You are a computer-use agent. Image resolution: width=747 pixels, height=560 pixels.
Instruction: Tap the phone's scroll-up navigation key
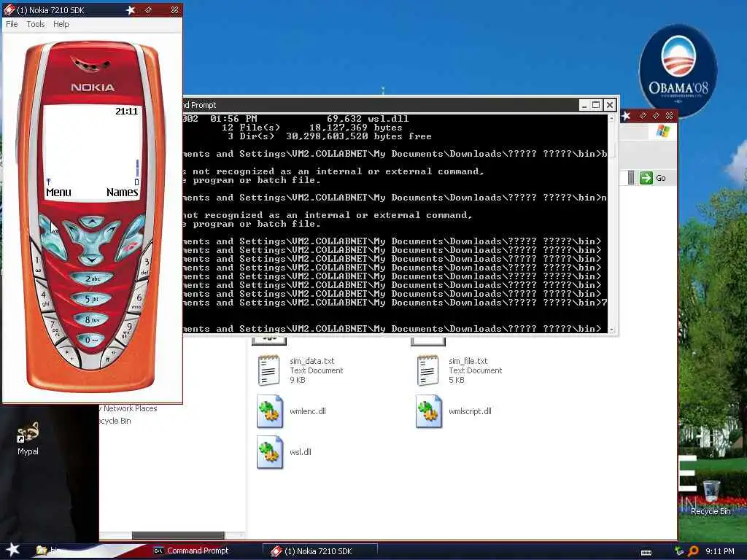coord(91,222)
